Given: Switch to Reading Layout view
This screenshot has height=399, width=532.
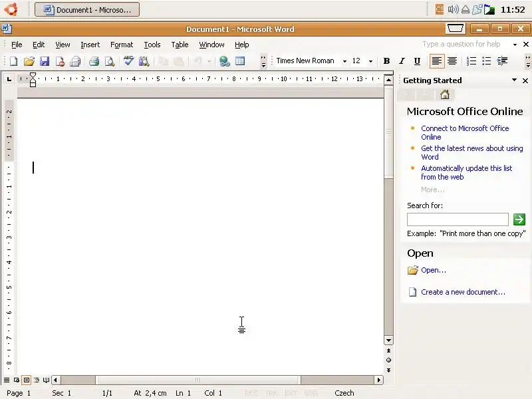Looking at the screenshot, I should click(46, 380).
